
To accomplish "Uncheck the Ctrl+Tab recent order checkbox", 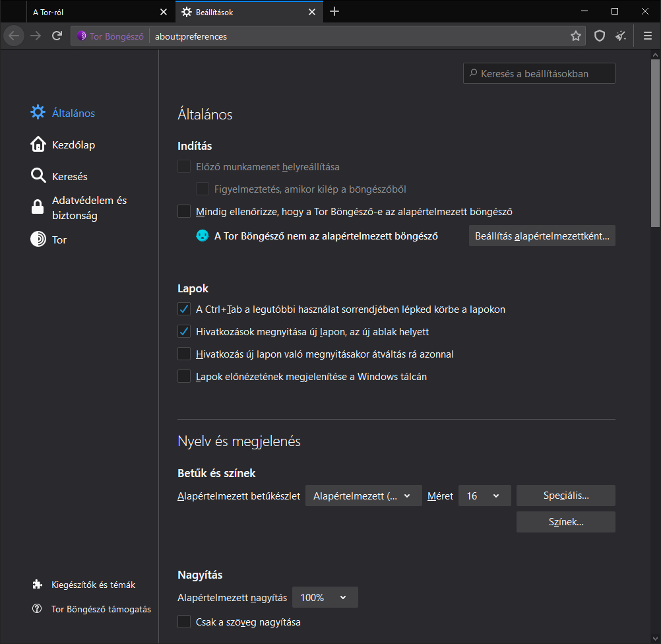I will click(184, 309).
